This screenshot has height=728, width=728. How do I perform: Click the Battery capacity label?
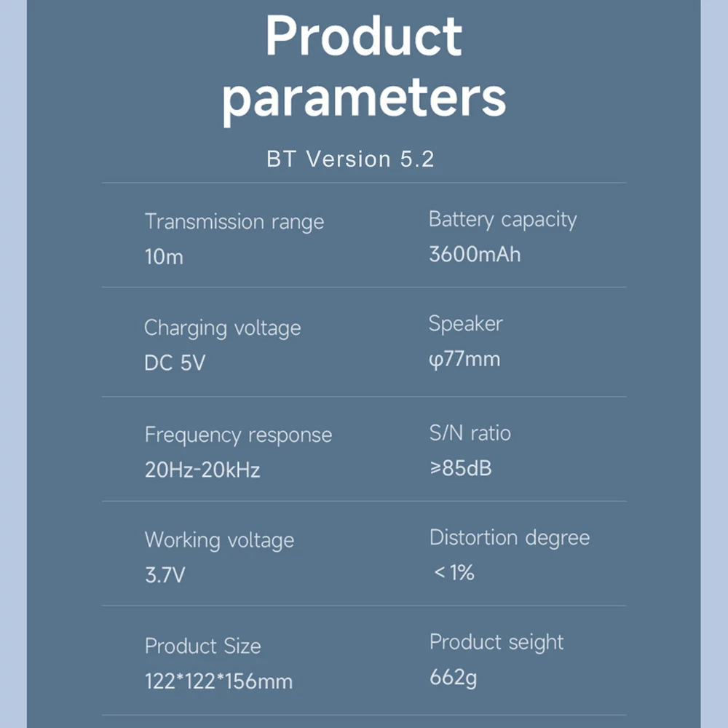pos(503,219)
